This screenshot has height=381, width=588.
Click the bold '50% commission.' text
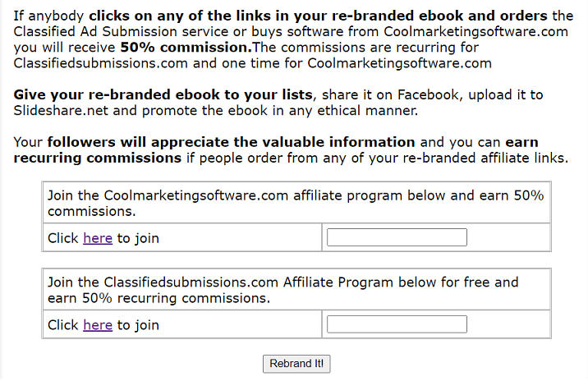tap(186, 48)
